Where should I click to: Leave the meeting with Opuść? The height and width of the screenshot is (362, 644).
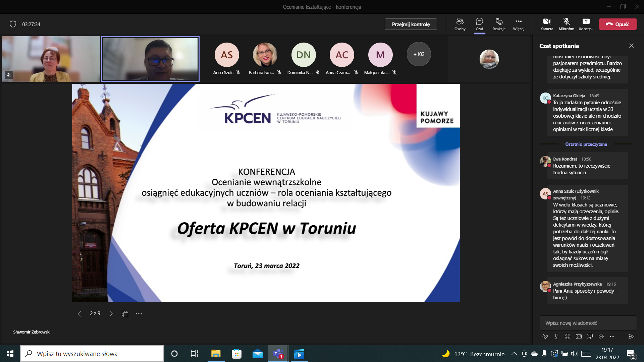618,24
